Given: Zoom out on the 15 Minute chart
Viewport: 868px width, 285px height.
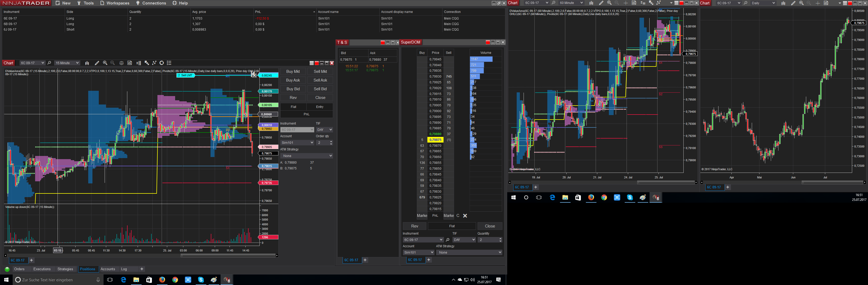Looking at the screenshot, I should coord(113,63).
